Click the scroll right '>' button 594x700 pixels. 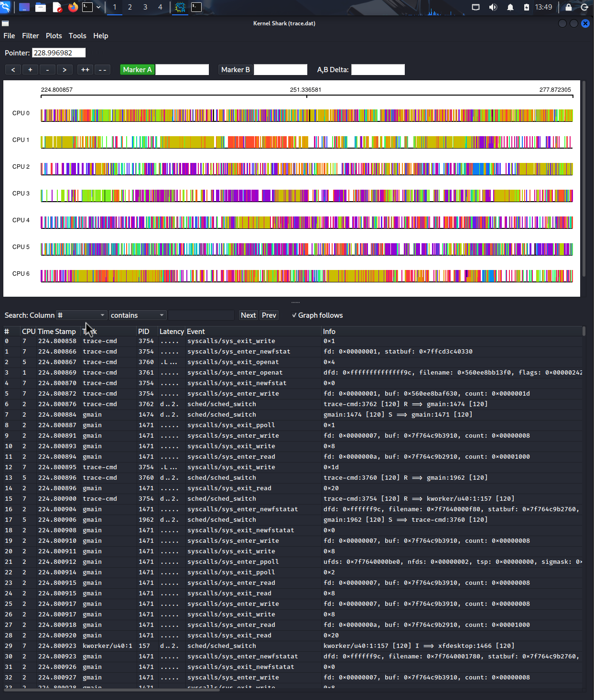point(65,70)
